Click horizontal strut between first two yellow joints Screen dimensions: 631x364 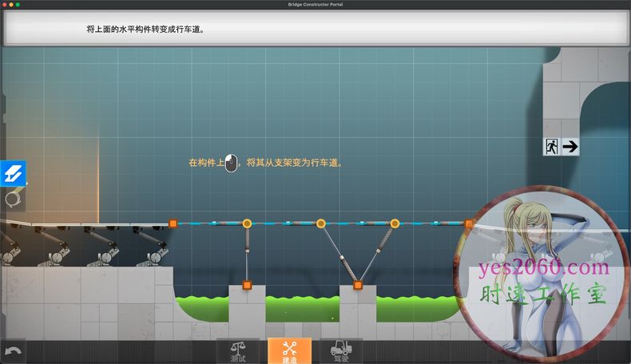click(284, 224)
